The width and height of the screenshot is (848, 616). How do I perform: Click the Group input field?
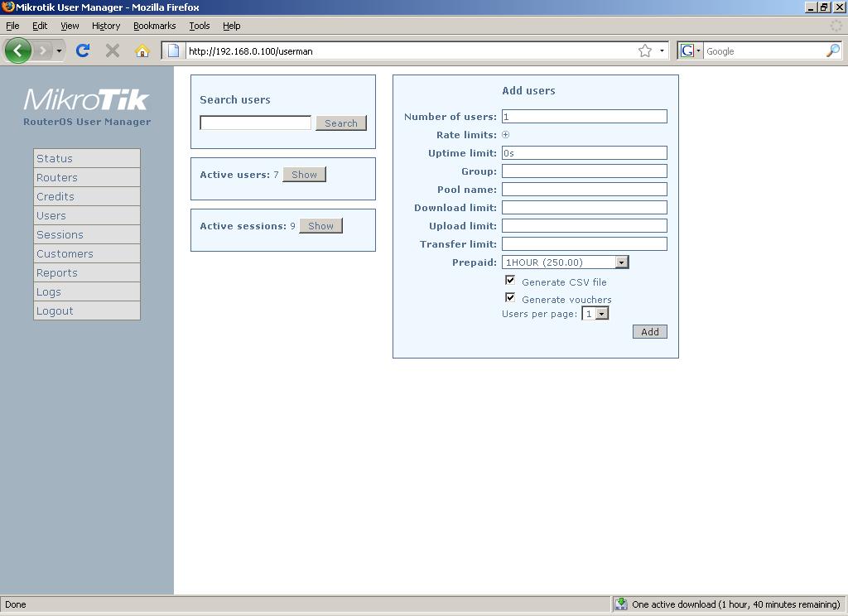point(585,171)
